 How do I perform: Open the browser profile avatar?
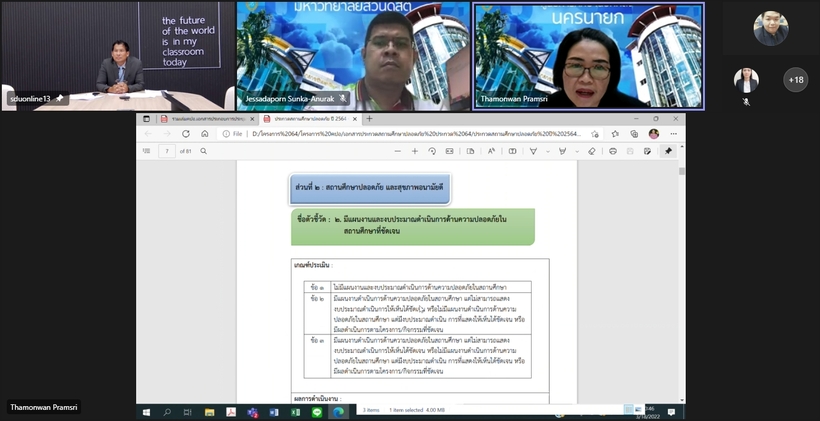click(654, 134)
